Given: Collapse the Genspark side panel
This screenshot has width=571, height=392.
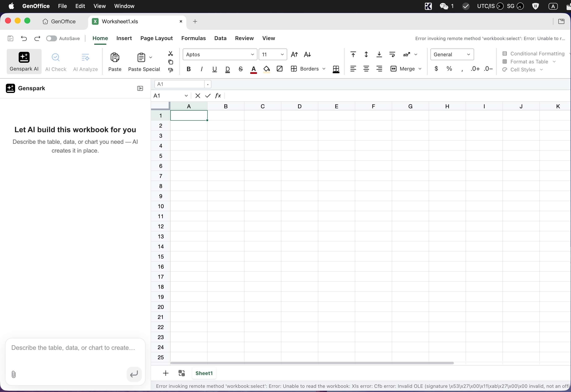Looking at the screenshot, I should [140, 88].
